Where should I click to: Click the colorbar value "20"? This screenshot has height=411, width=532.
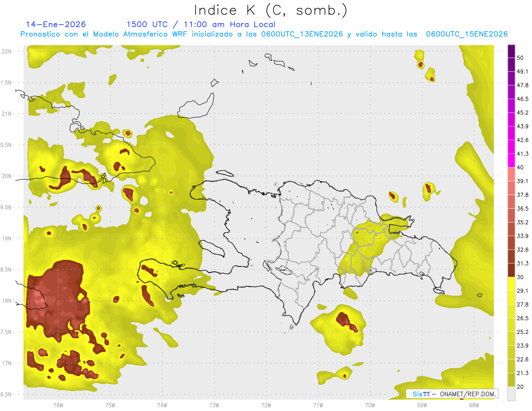pyautogui.click(x=521, y=387)
